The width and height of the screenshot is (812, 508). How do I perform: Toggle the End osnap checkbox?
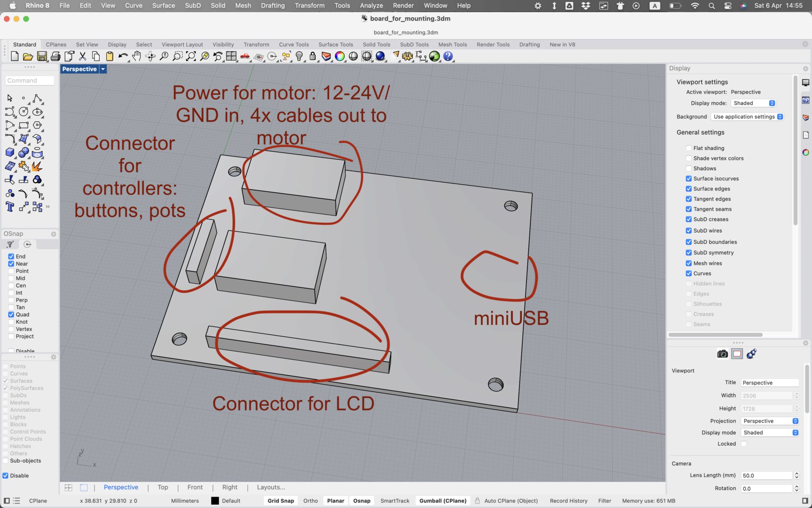[x=11, y=256]
